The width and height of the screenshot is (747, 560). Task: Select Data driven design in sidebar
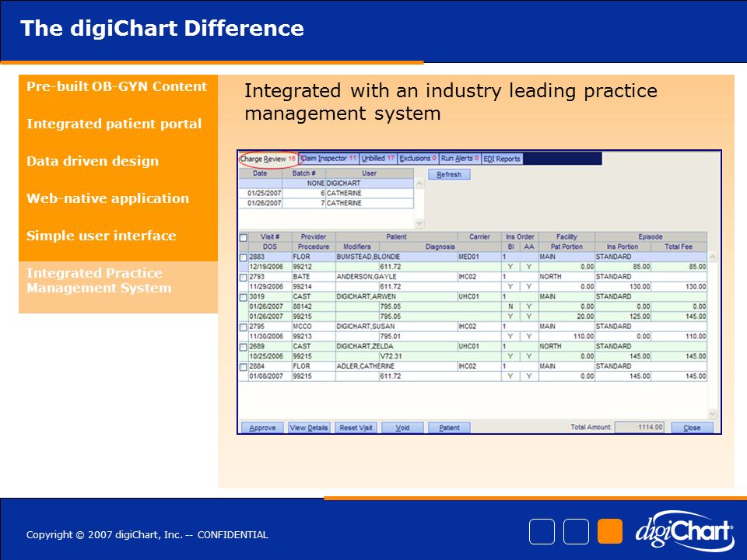tap(93, 161)
